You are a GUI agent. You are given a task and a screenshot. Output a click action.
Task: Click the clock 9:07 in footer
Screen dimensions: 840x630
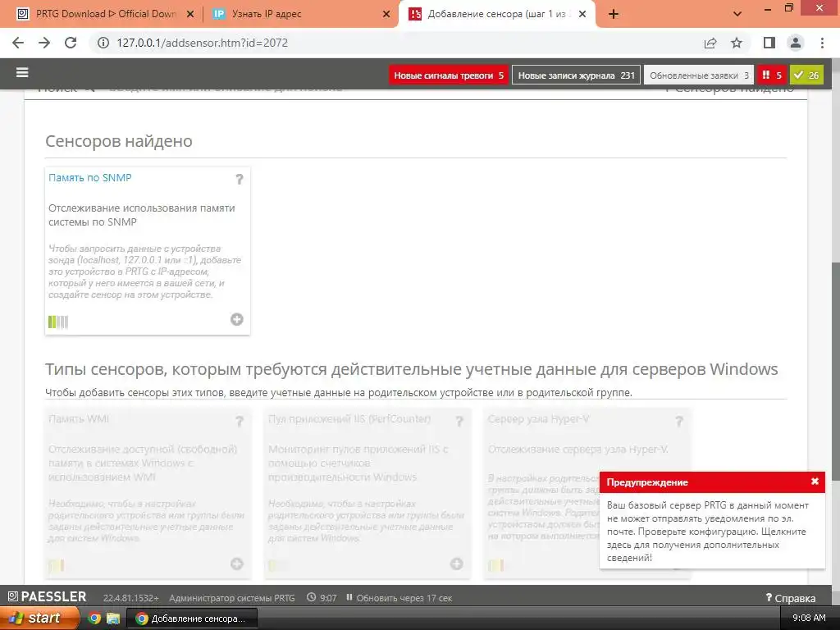322,598
